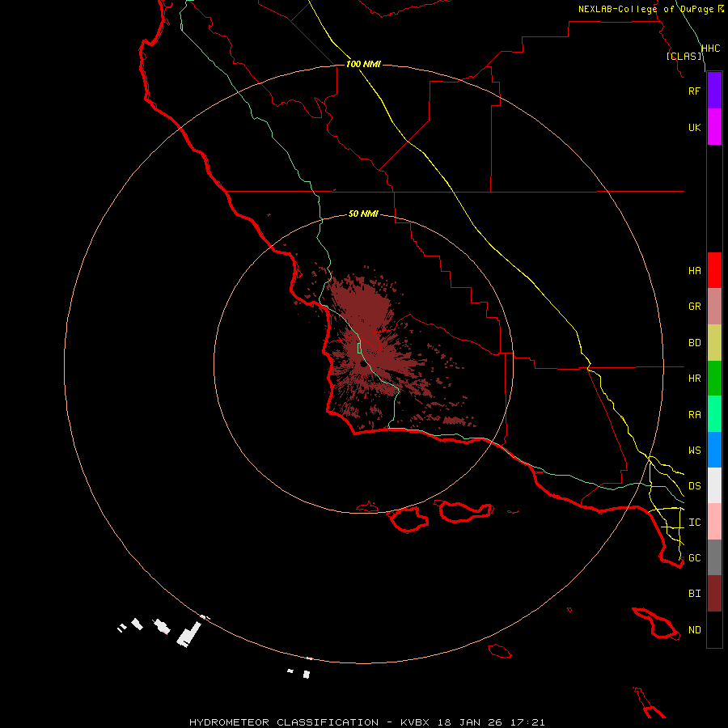Click the HYDROMETEOR CLASSIFICATION title text
The width and height of the screenshot is (728, 728).
tap(284, 722)
